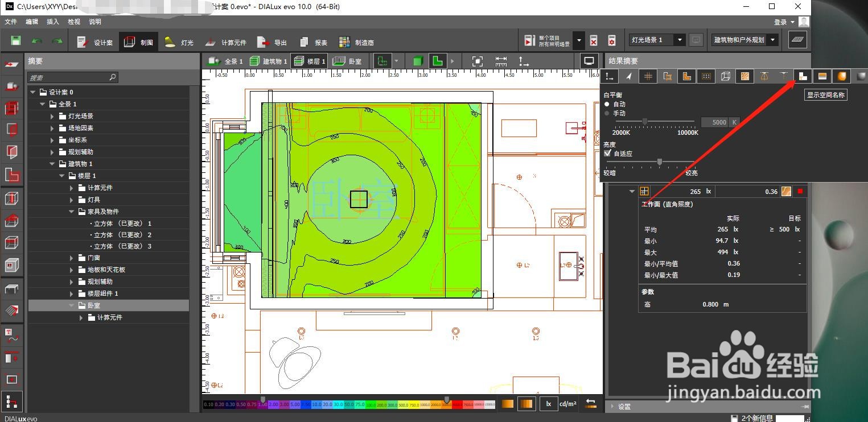Collapse the 设计案 0 tree node

coord(34,92)
